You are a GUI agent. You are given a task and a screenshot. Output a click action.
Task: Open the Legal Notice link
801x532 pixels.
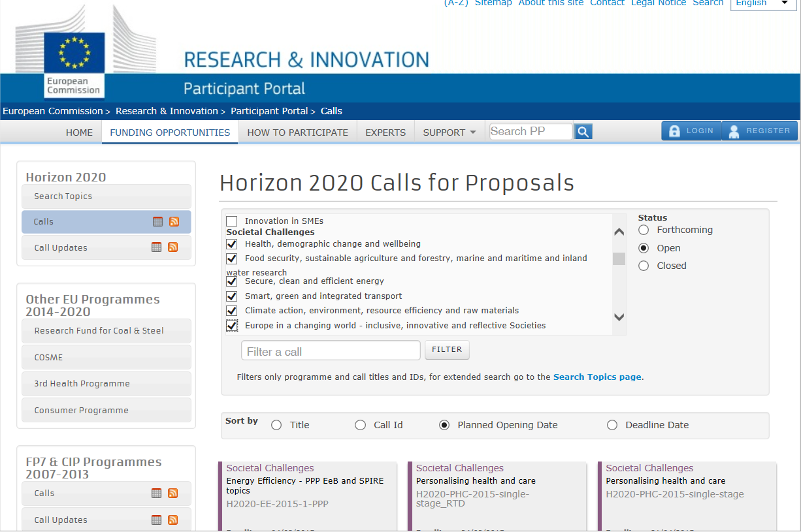pos(659,3)
